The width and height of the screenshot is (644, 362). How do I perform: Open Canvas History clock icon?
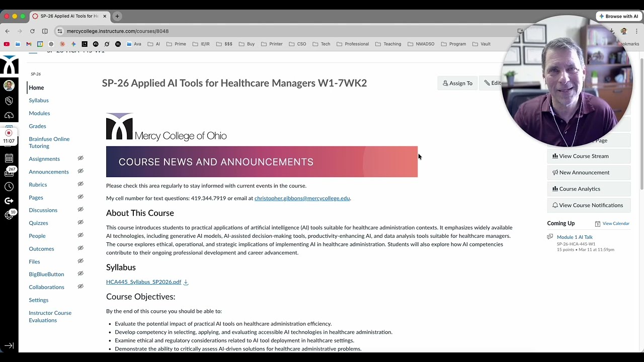click(x=9, y=187)
